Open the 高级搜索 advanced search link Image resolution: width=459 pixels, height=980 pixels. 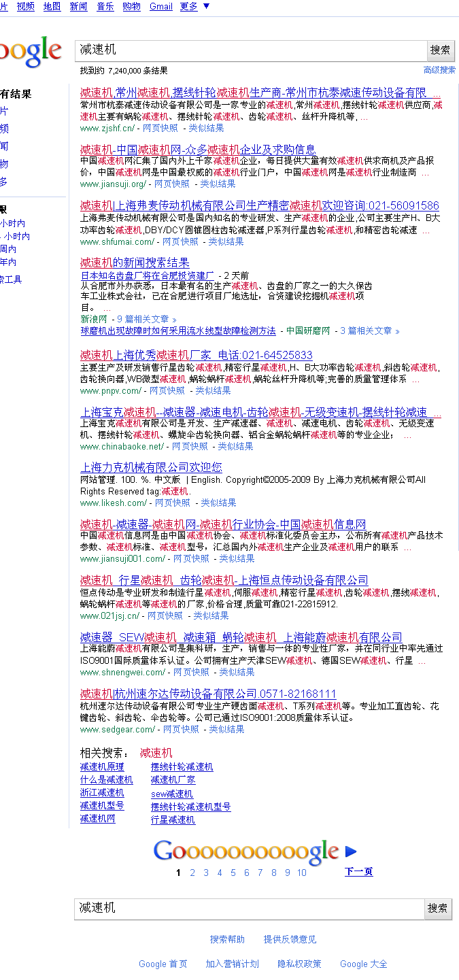point(439,70)
